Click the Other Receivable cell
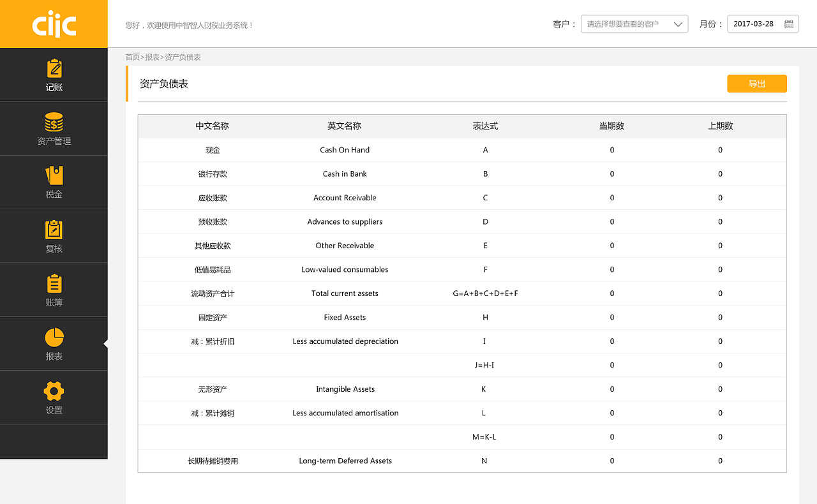Viewport: 817px width, 504px height. (x=345, y=246)
